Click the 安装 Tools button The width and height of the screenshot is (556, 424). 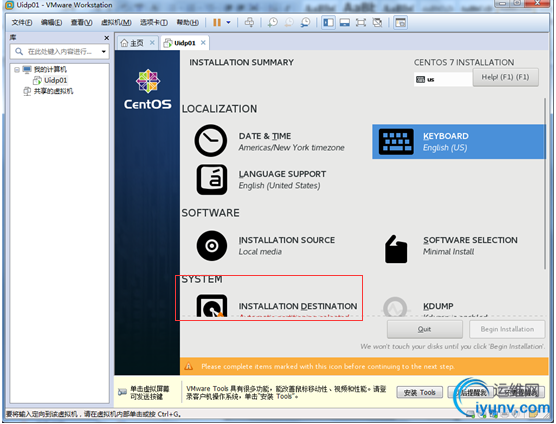coord(419,392)
